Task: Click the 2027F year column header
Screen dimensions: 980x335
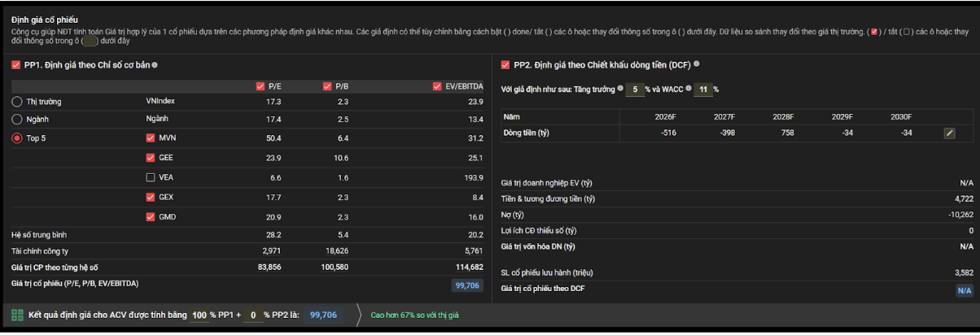Action: pyautogui.click(x=724, y=117)
